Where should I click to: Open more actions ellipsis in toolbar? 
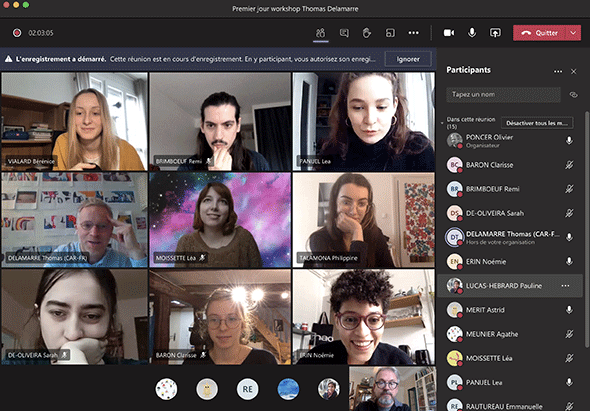(x=414, y=33)
